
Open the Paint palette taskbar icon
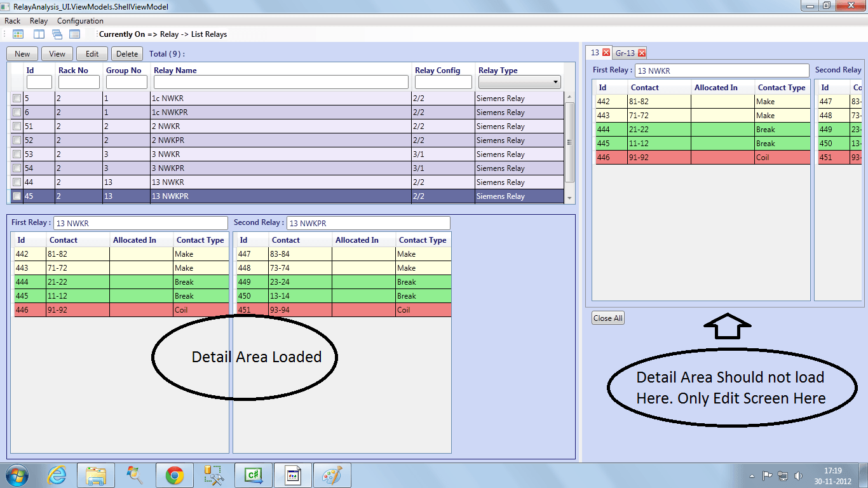point(332,475)
